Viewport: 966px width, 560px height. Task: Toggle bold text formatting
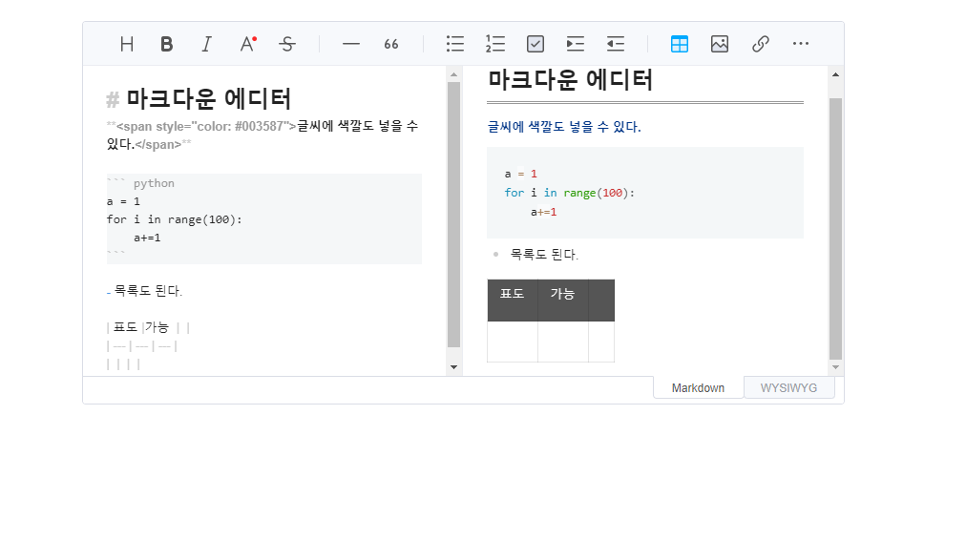click(166, 43)
